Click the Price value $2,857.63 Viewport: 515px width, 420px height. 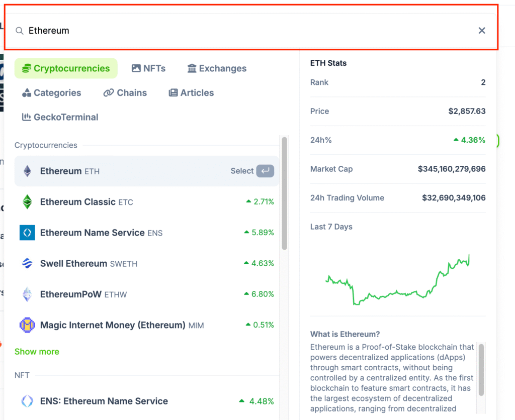click(x=467, y=111)
